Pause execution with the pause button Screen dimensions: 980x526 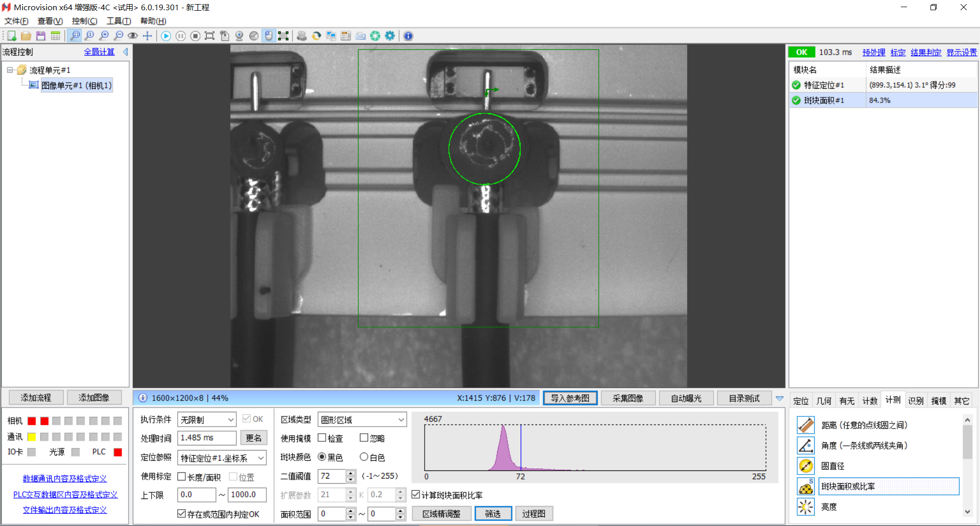[181, 36]
